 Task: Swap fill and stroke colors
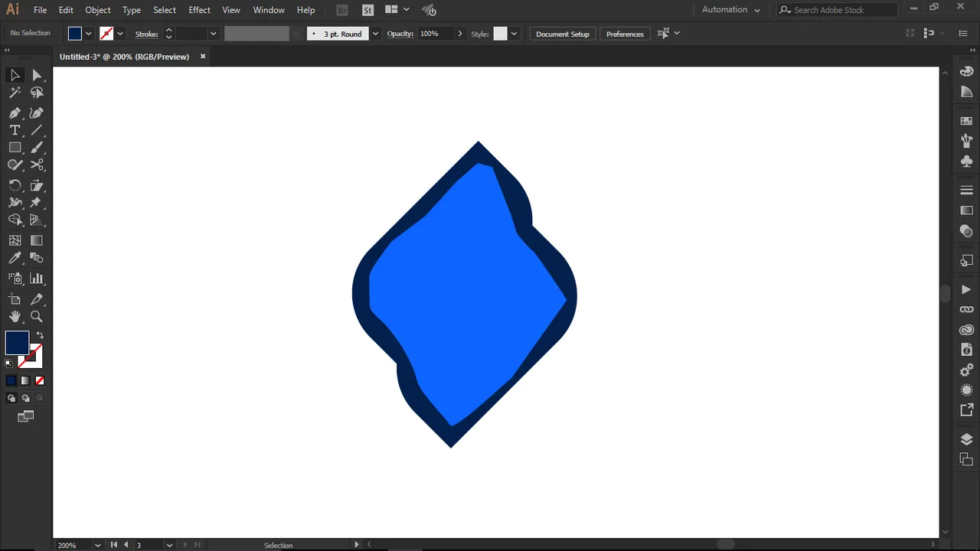point(40,335)
